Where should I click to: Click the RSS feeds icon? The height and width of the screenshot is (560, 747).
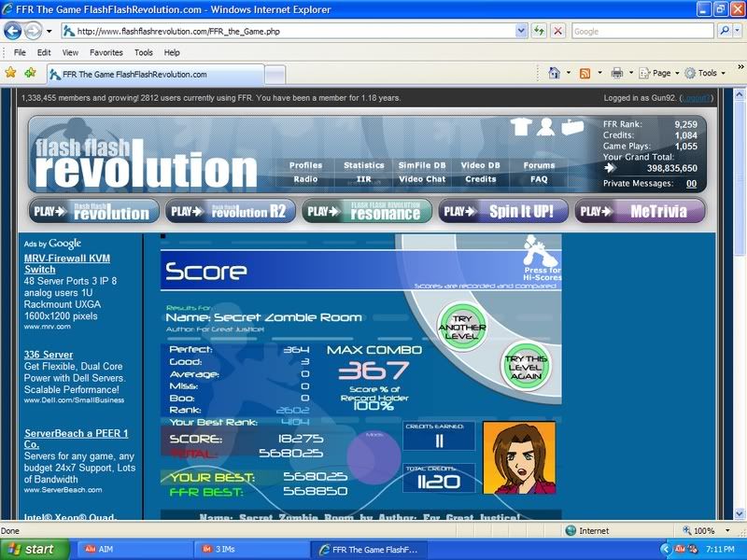click(585, 73)
